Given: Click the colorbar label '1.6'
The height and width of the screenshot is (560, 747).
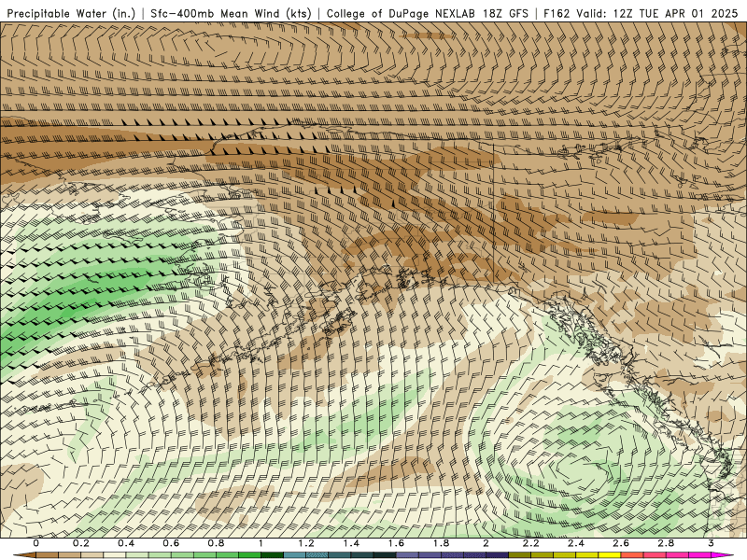Looking at the screenshot, I should [396, 543].
